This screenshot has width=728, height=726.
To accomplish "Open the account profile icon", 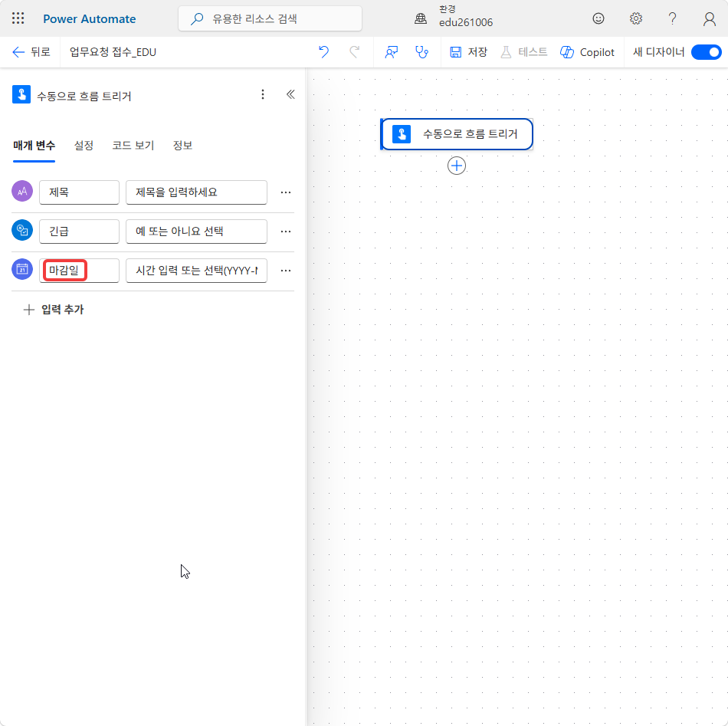I will click(x=709, y=18).
